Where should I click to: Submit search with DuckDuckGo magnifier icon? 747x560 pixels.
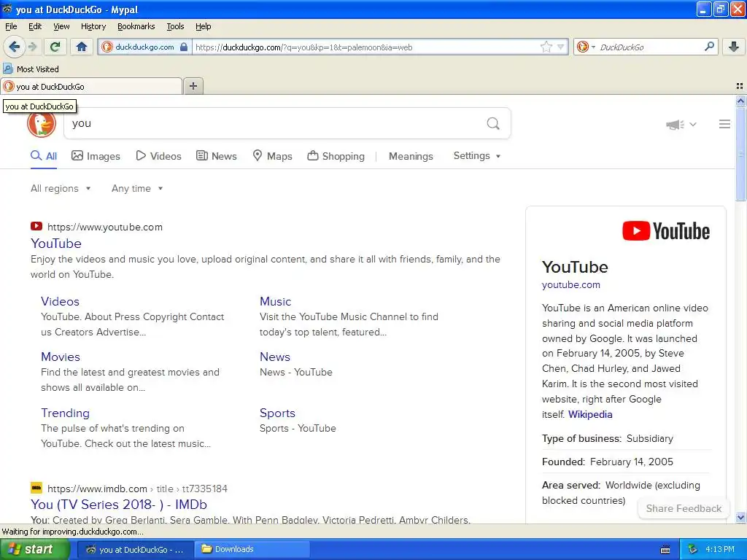pyautogui.click(x=493, y=124)
